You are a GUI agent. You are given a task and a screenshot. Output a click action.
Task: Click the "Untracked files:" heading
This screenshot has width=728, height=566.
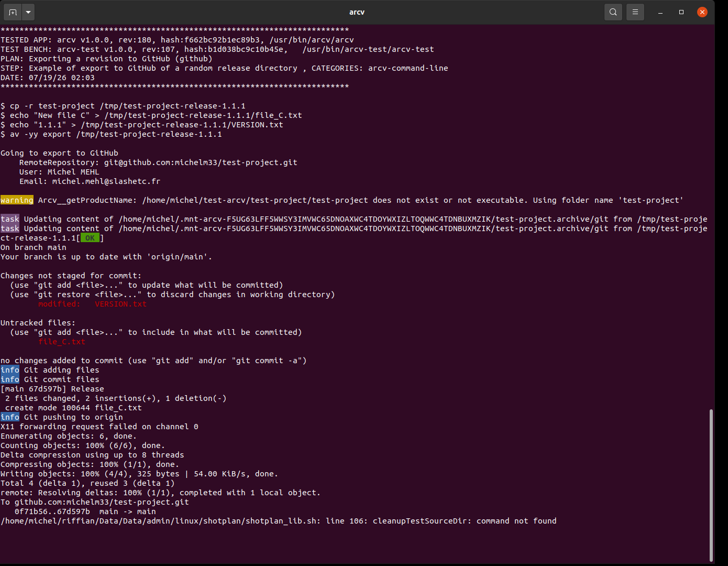coord(38,323)
